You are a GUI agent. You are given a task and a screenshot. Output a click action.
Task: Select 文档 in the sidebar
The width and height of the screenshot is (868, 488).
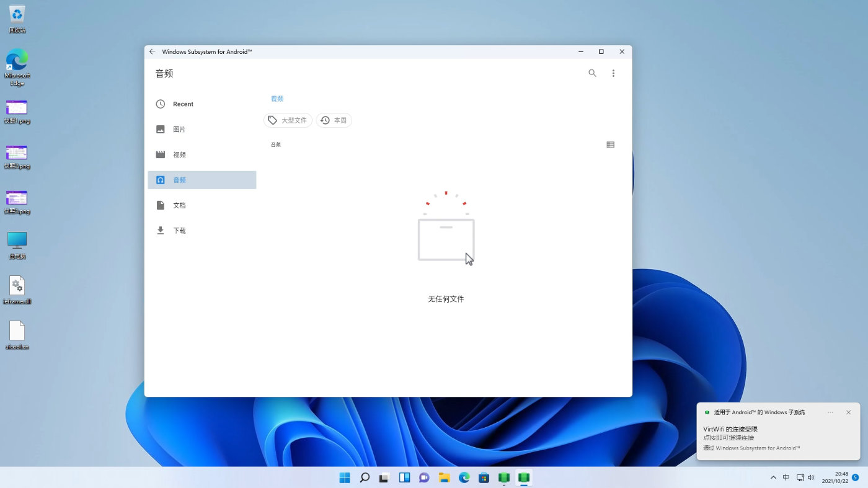click(201, 205)
